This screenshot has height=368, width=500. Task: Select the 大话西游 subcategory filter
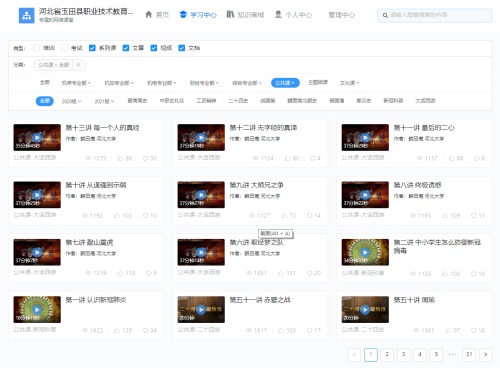point(425,101)
